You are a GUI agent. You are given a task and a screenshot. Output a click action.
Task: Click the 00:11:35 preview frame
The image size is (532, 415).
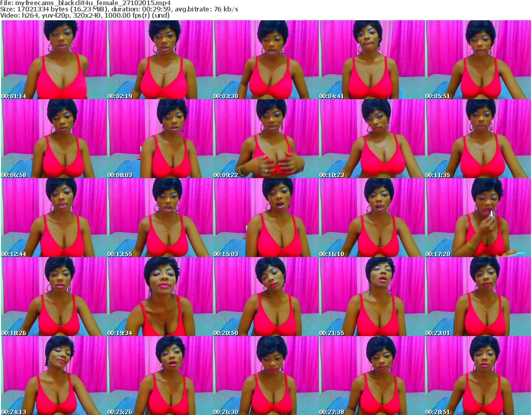pos(478,139)
